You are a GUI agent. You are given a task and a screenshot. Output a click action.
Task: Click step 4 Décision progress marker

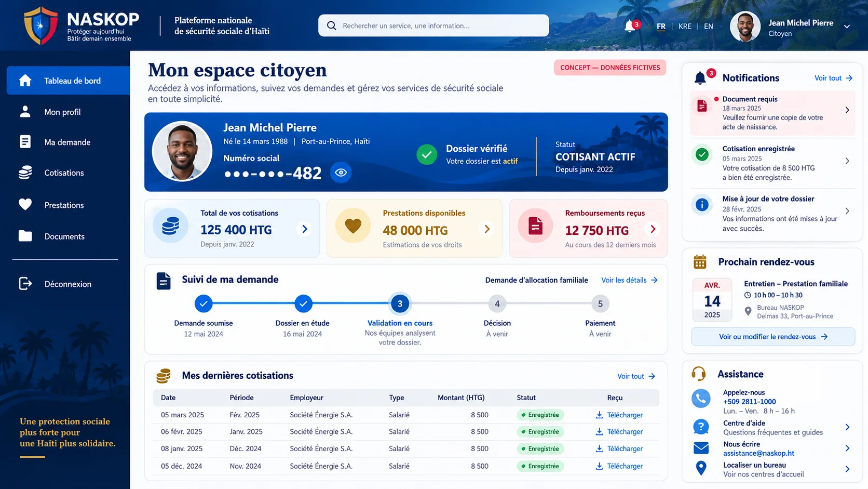coord(497,303)
